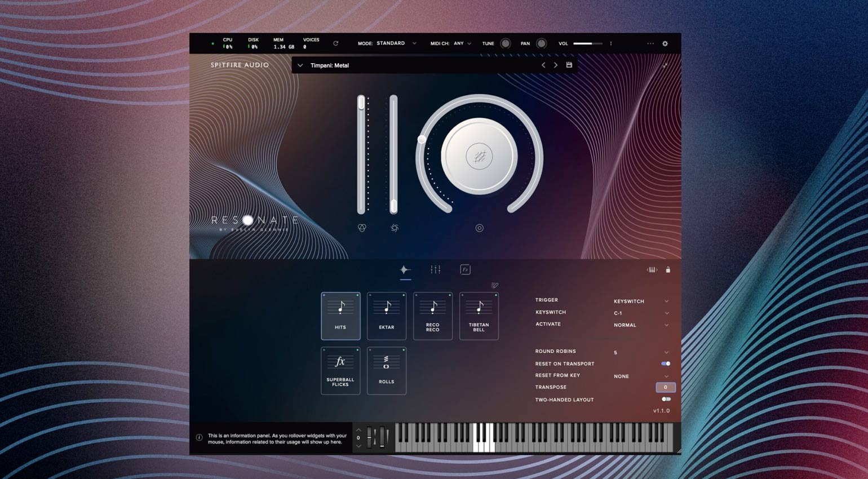Screen dimensions: 868x479
Task: Click the resize arrows icon at top right
Action: 665,66
